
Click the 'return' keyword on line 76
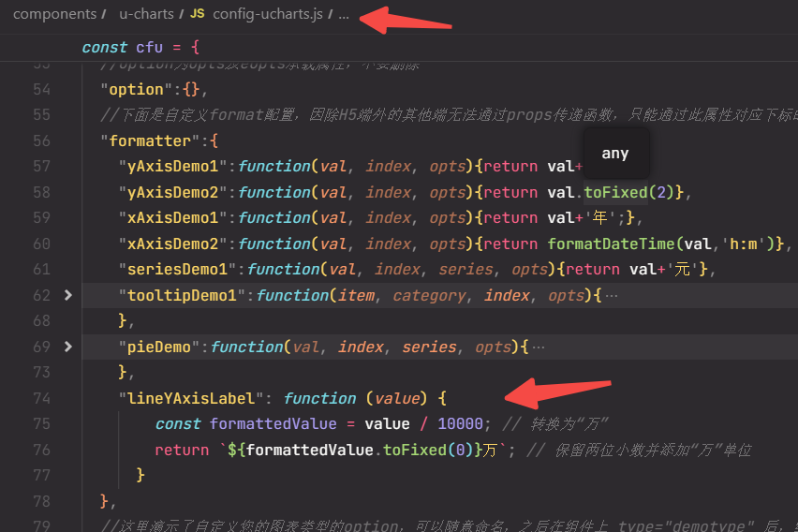pyautogui.click(x=183, y=450)
